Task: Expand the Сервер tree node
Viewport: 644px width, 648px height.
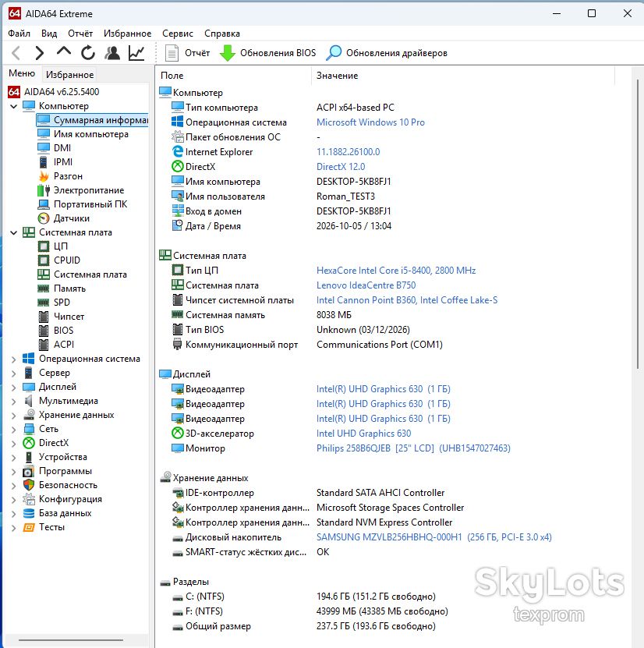Action: tap(13, 374)
